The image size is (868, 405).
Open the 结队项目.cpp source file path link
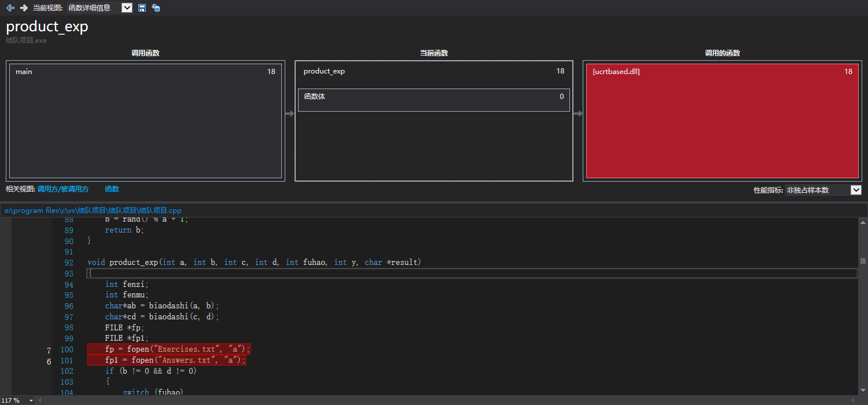point(93,211)
